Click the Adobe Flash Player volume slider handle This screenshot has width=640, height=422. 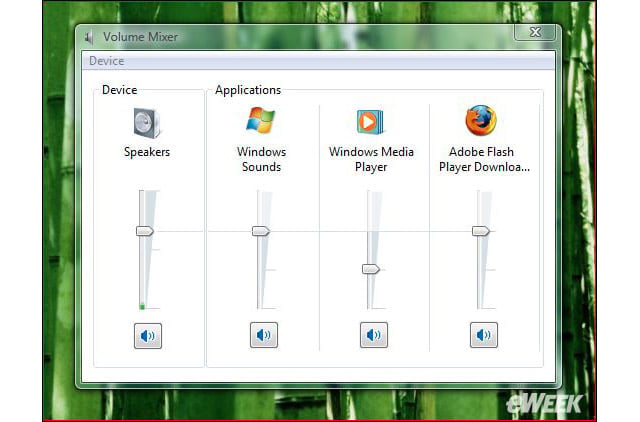(481, 231)
